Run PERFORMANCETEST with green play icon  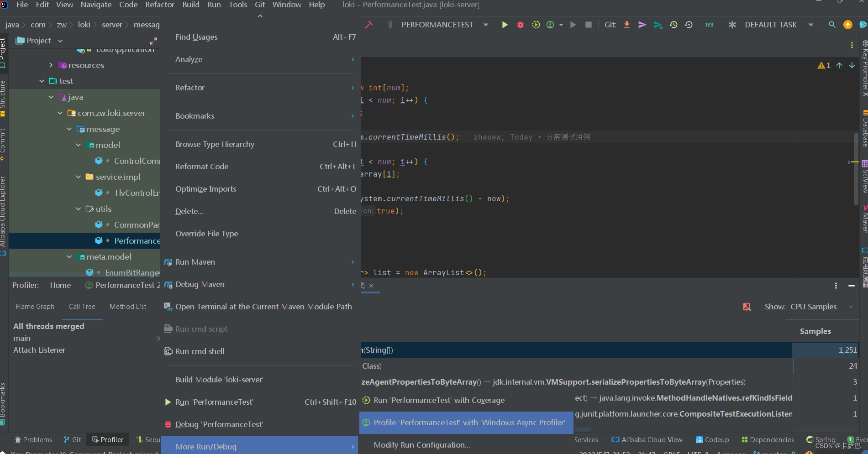(505, 25)
